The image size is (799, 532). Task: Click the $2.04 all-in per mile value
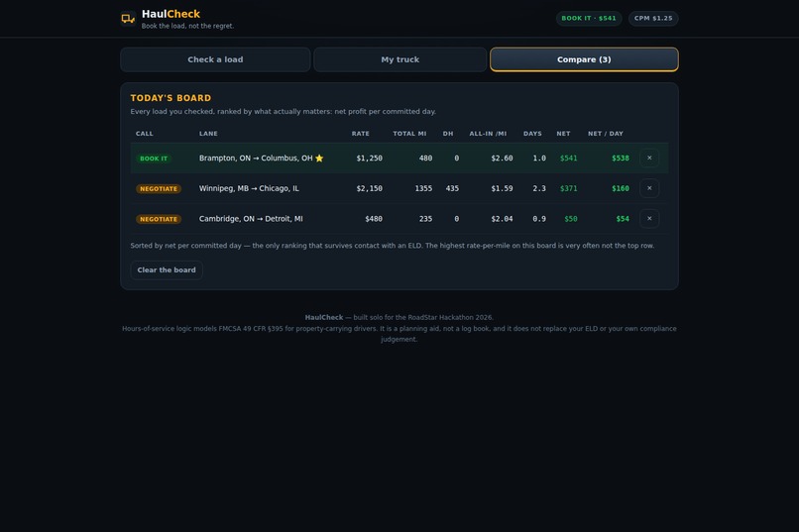(502, 219)
